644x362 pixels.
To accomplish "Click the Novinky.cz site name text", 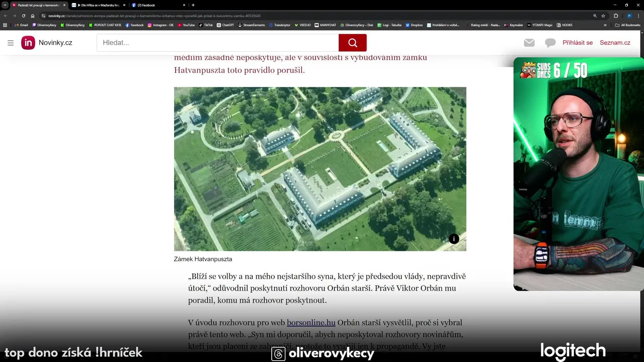I will pyautogui.click(x=55, y=43).
